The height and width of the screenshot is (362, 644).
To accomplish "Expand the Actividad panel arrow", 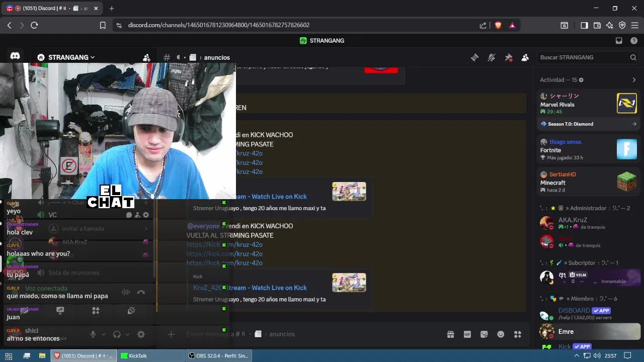I will [x=634, y=80].
